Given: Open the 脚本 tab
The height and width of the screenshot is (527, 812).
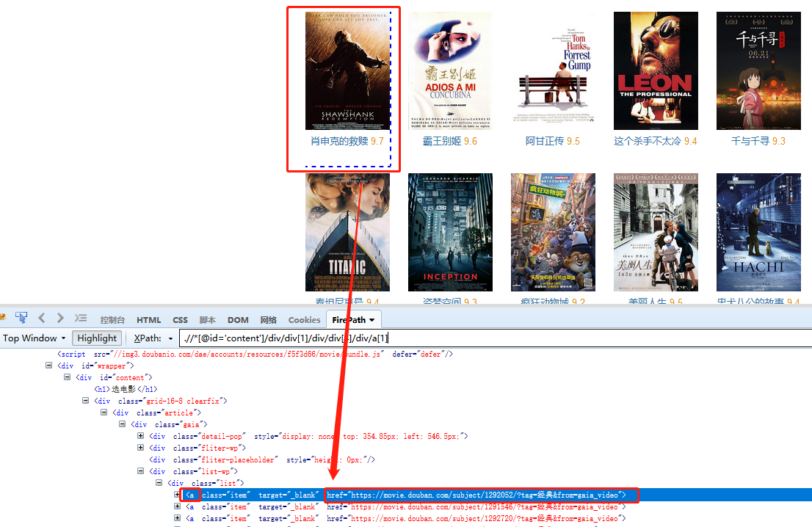Looking at the screenshot, I should coord(207,320).
